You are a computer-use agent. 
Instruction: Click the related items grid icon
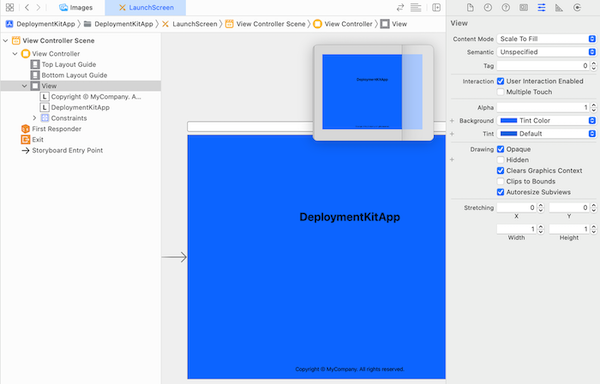(10, 7)
